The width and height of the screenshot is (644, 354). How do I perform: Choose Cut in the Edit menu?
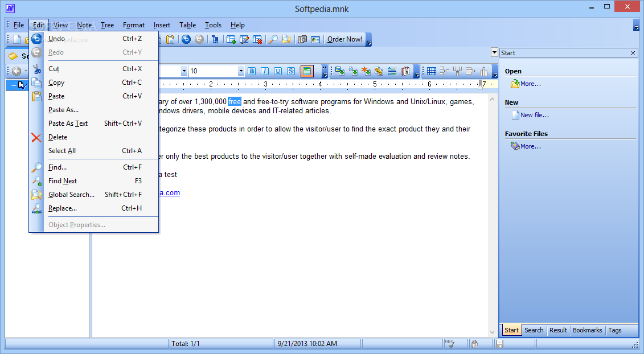click(x=93, y=69)
